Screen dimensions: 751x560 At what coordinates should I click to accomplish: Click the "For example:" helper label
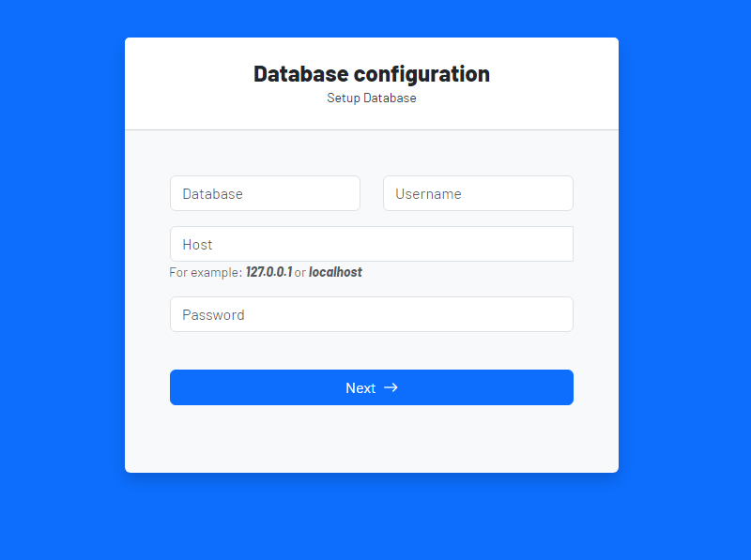tap(205, 272)
